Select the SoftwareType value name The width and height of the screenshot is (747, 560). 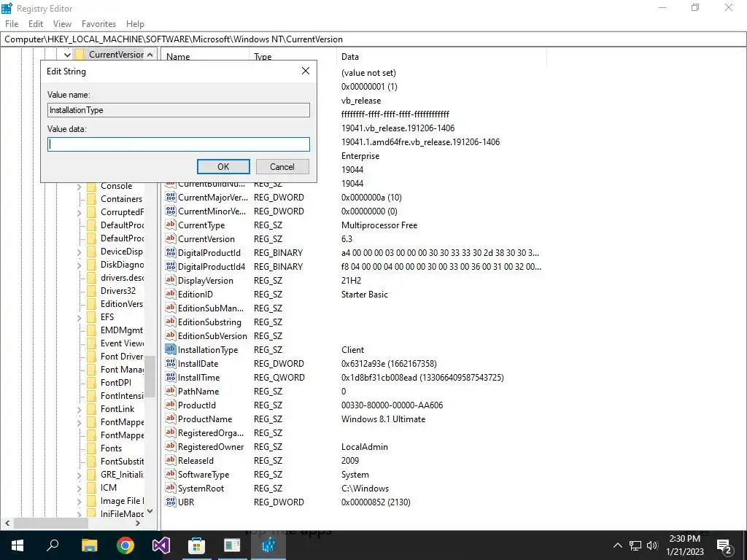[204, 474]
